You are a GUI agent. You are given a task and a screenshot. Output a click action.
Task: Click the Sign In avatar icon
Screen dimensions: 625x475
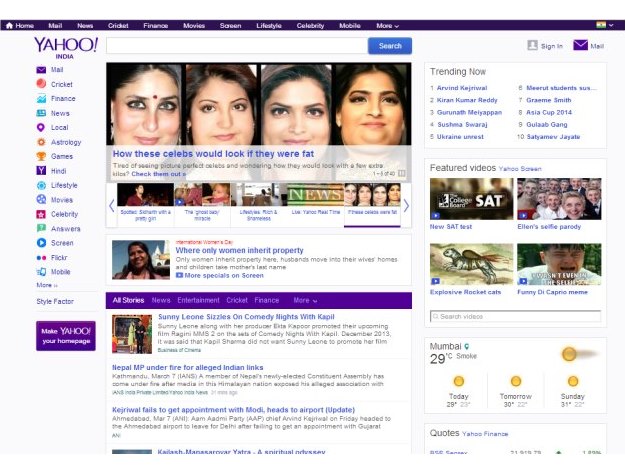(x=532, y=45)
